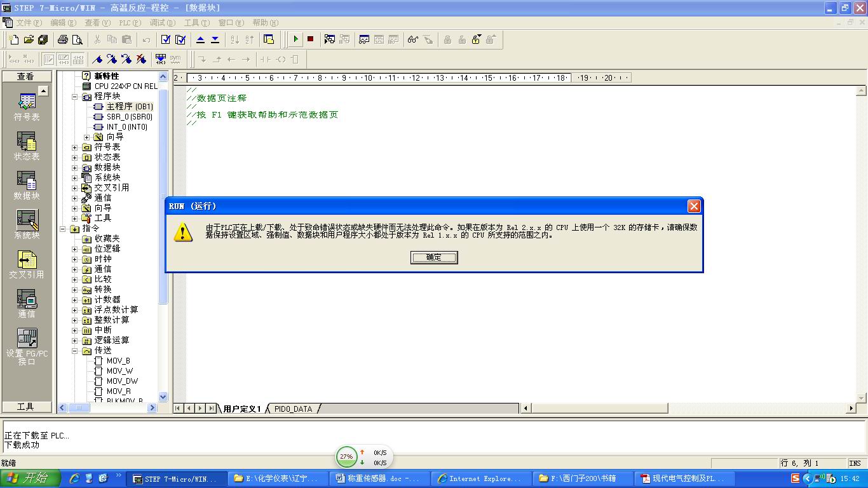868x488 pixels.
Task: Open 数据块 from the left navigation bar
Action: (27, 186)
